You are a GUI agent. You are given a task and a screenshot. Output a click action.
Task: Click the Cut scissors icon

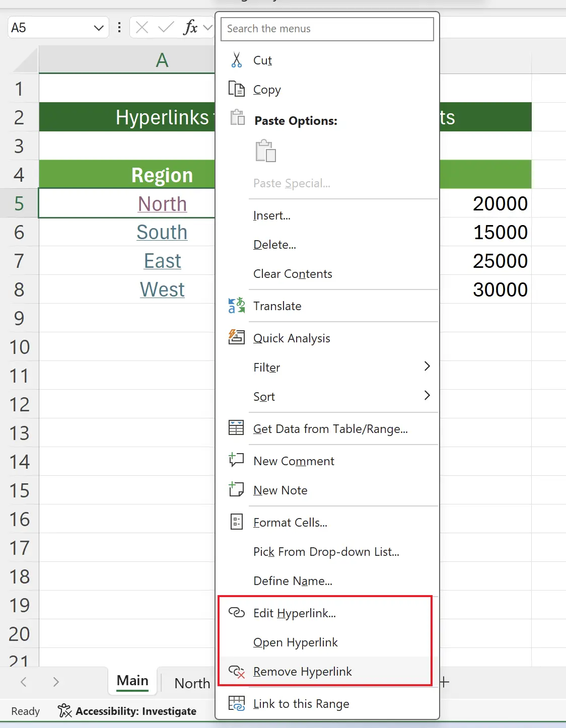236,60
